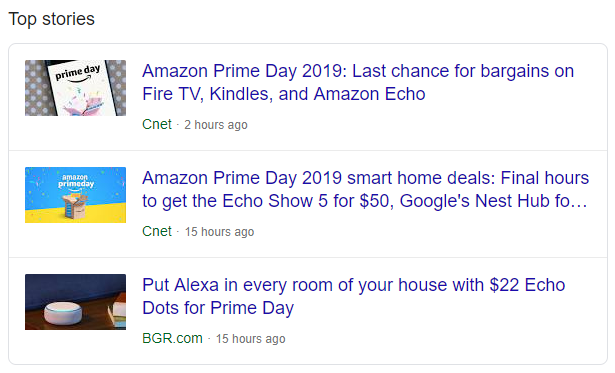Image resolution: width=615 pixels, height=373 pixels.
Task: Click 'Fire TV, Kindles, and Amazon Echo' headline line
Action: click(x=284, y=94)
